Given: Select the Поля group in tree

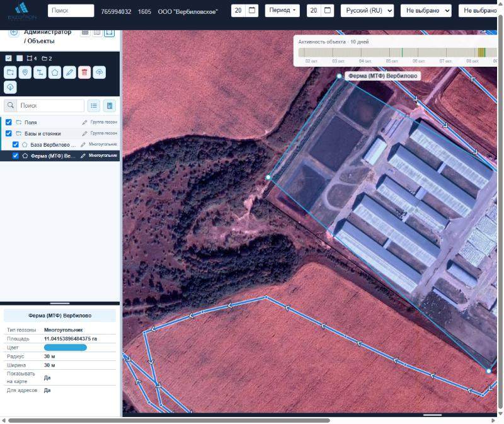Looking at the screenshot, I should [x=30, y=122].
